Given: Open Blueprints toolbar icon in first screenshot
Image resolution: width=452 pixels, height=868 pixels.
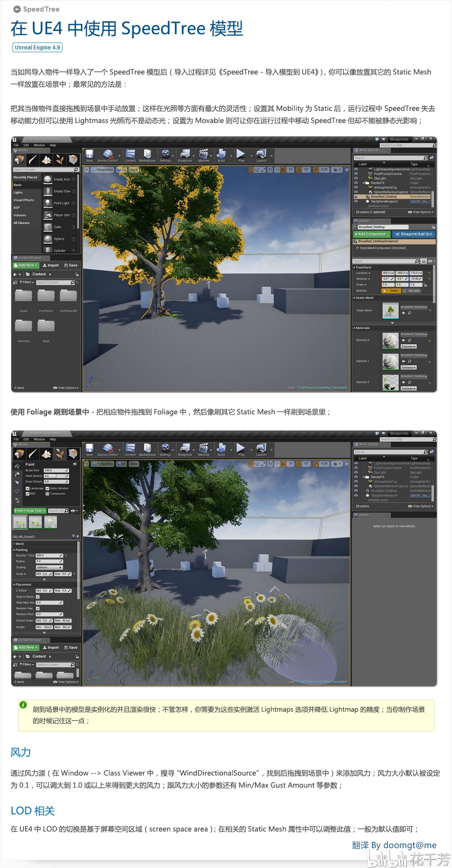Looking at the screenshot, I should coord(185,155).
